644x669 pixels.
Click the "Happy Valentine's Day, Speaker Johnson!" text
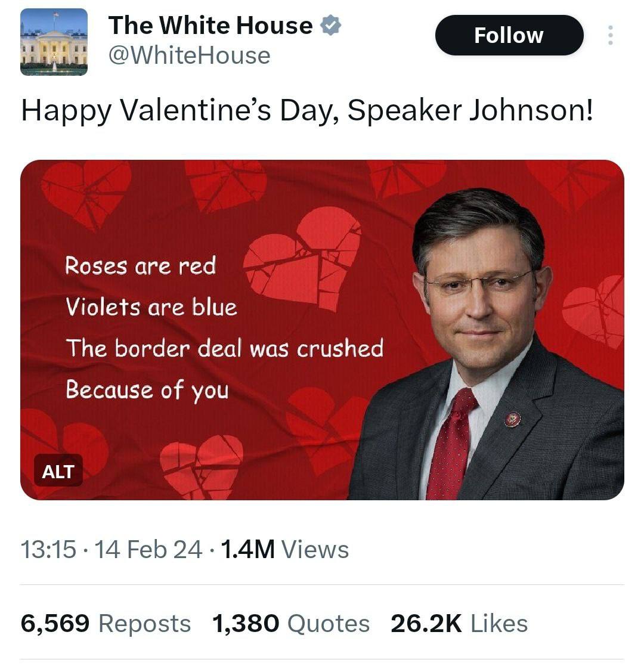pos(307,110)
